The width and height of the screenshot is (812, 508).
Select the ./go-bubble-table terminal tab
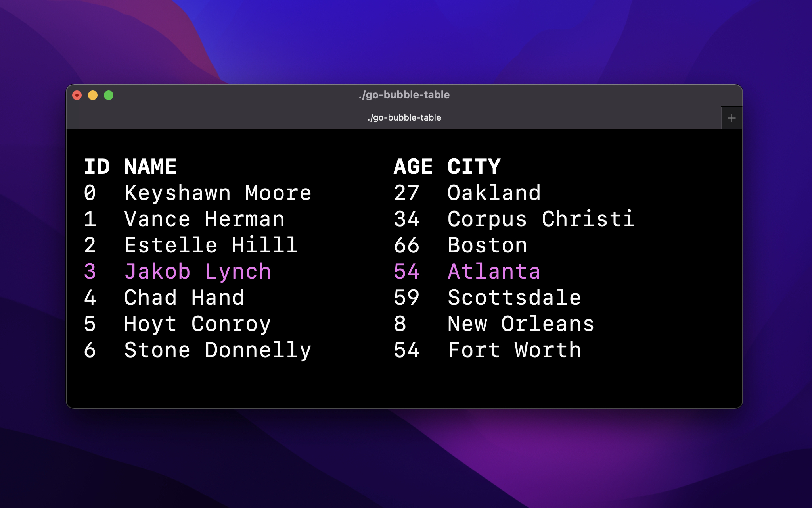[x=404, y=118]
